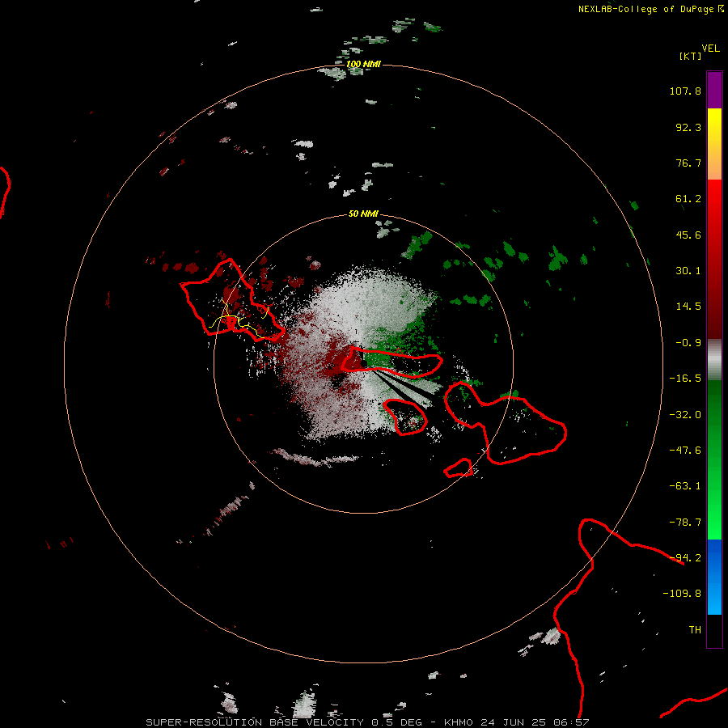Click the [KT] units label
Image resolution: width=728 pixels, height=728 pixels.
click(691, 56)
